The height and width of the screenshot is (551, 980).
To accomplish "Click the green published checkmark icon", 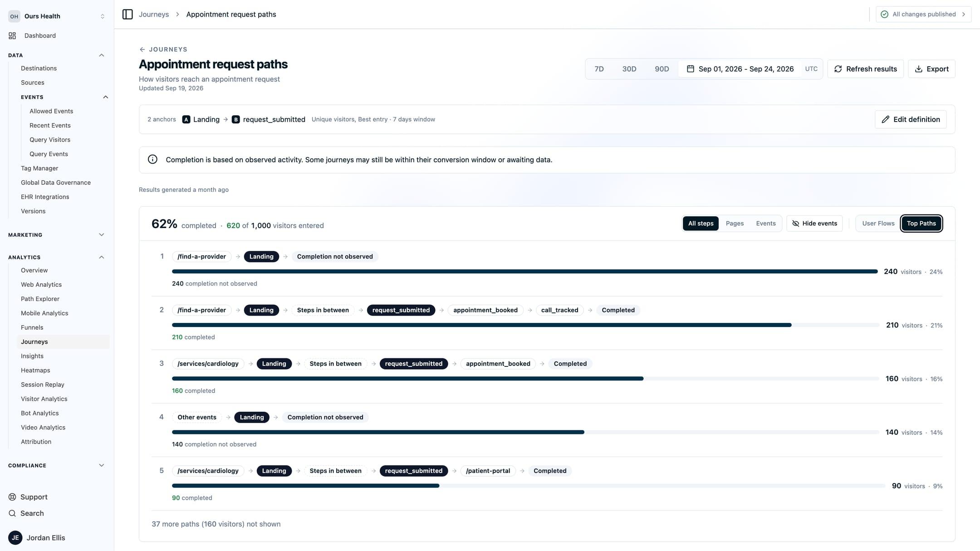I will (884, 15).
